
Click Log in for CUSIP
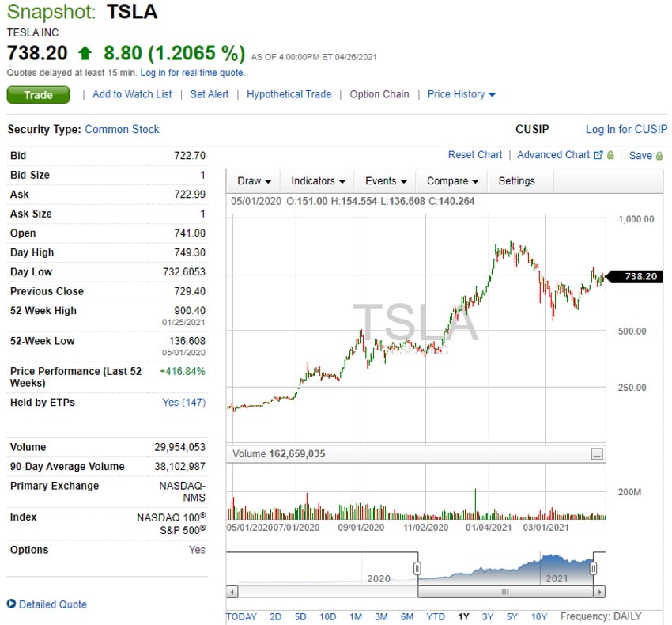[x=626, y=129]
